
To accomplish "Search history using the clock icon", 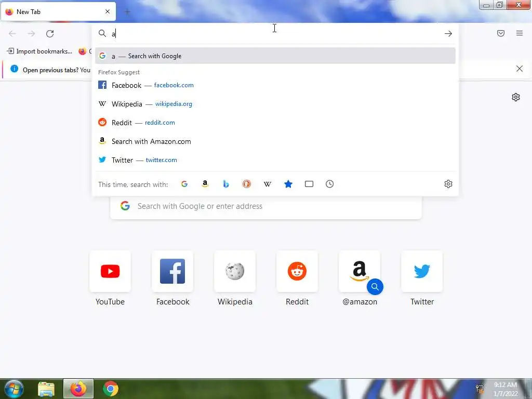I will 330,184.
